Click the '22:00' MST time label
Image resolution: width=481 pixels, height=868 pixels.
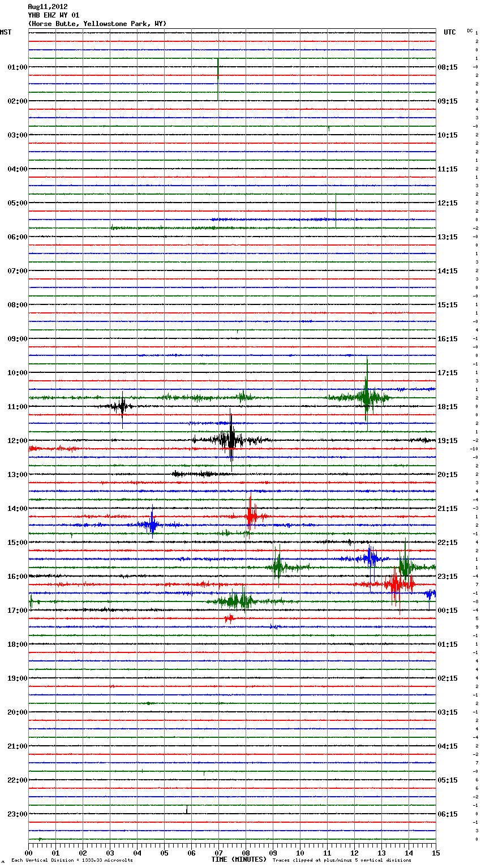point(17,780)
